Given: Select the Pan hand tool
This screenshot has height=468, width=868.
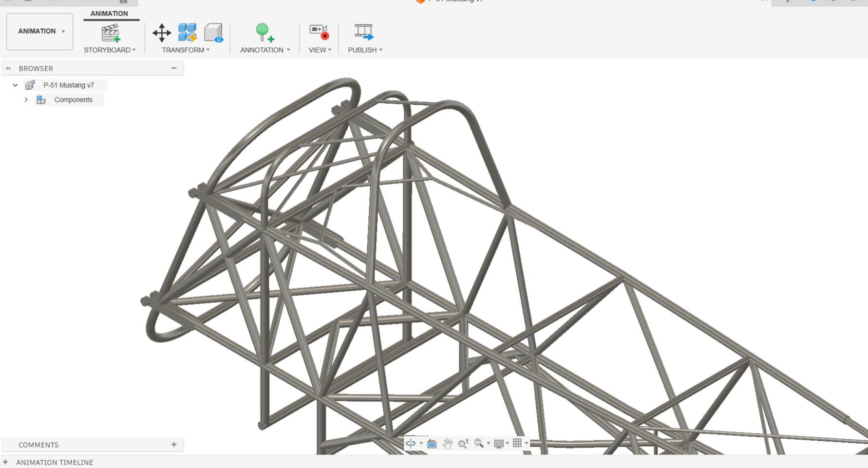Looking at the screenshot, I should click(448, 443).
